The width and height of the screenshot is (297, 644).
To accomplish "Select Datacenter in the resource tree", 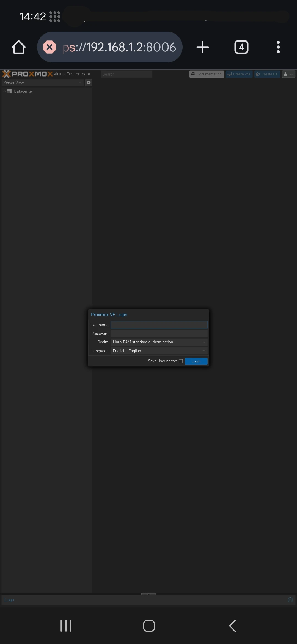I will pos(23,91).
